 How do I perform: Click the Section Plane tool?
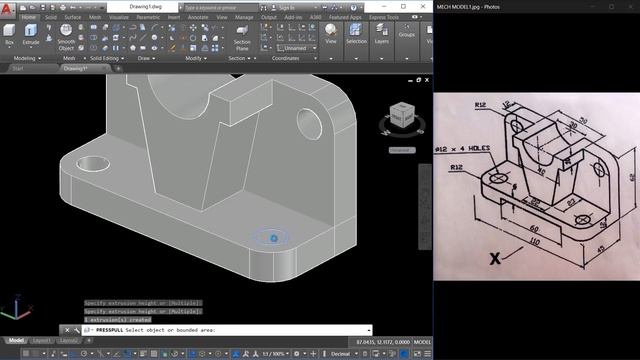[x=242, y=38]
